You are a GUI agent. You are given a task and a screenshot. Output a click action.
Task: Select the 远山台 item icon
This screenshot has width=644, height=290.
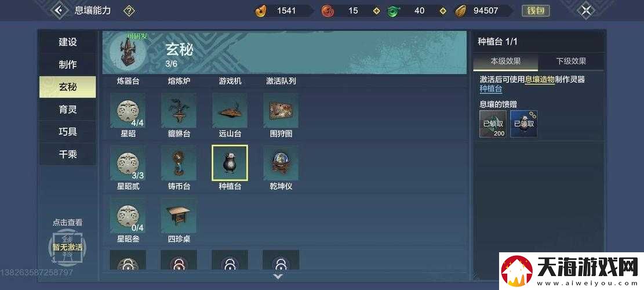pos(230,110)
